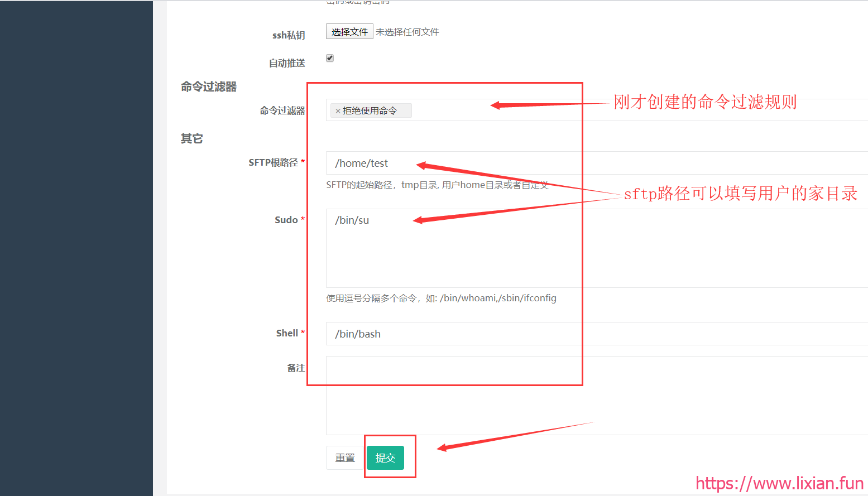Click the SFTP的起始路径 help text
Screen dimensions: 868x496
[x=437, y=185]
